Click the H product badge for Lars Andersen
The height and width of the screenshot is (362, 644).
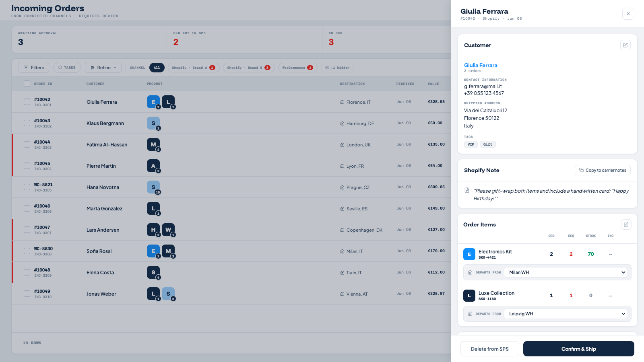[x=153, y=230]
